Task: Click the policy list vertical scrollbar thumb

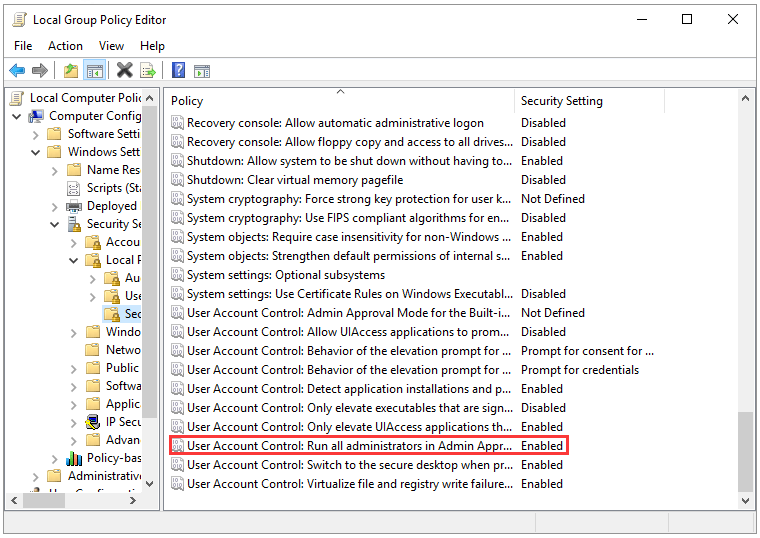Action: click(x=745, y=452)
